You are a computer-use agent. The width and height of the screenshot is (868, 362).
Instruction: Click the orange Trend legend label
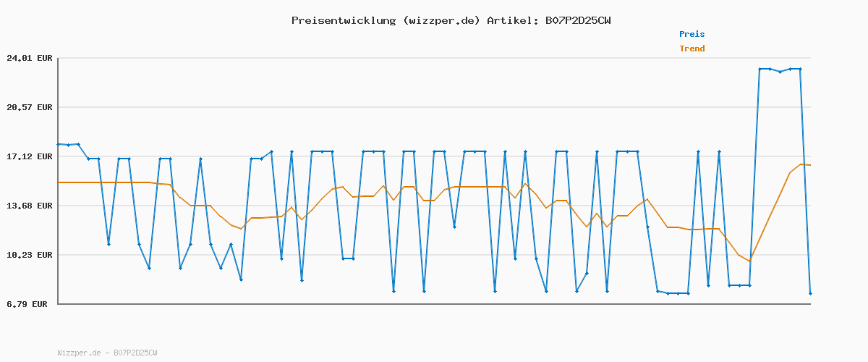[x=692, y=49]
